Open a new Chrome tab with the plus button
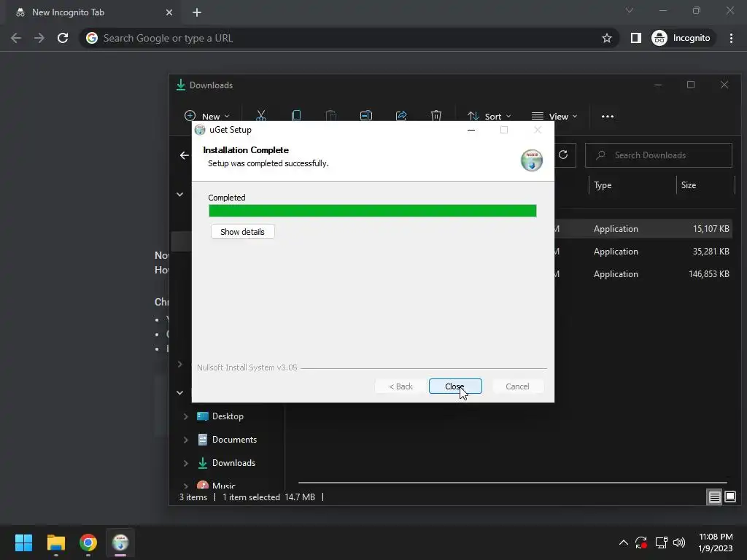 197,12
